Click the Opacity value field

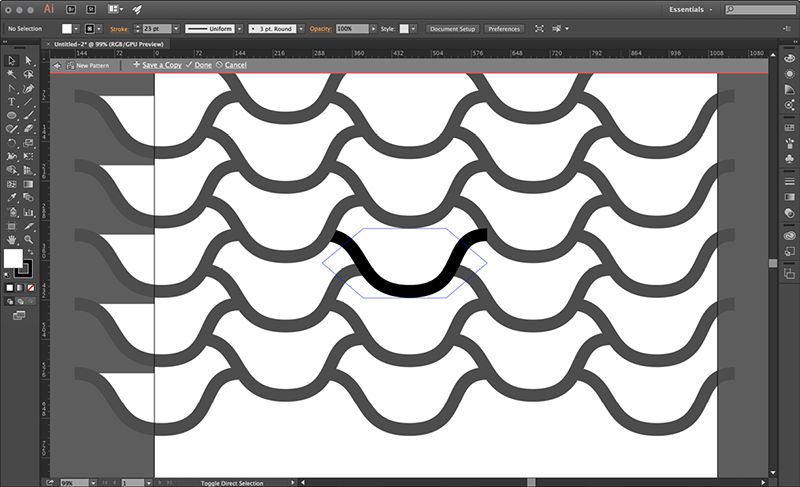pyautogui.click(x=352, y=29)
